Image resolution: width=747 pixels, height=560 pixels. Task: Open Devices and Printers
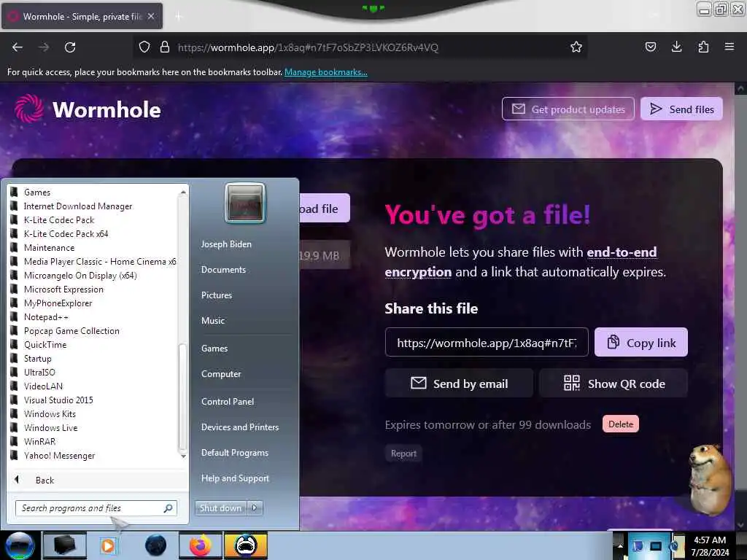click(240, 427)
